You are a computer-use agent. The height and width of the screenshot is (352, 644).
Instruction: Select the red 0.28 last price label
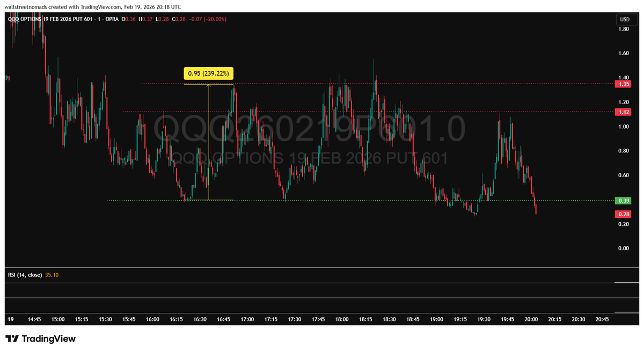624,214
